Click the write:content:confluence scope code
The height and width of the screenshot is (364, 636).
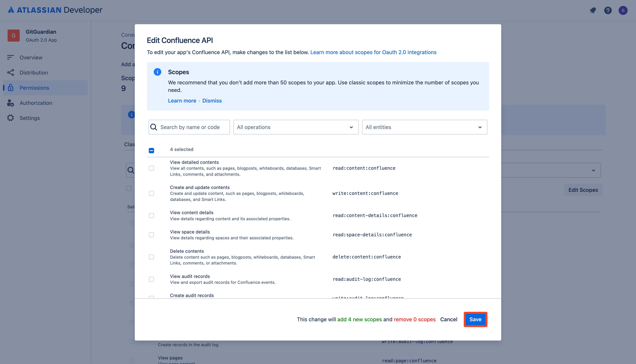365,193
